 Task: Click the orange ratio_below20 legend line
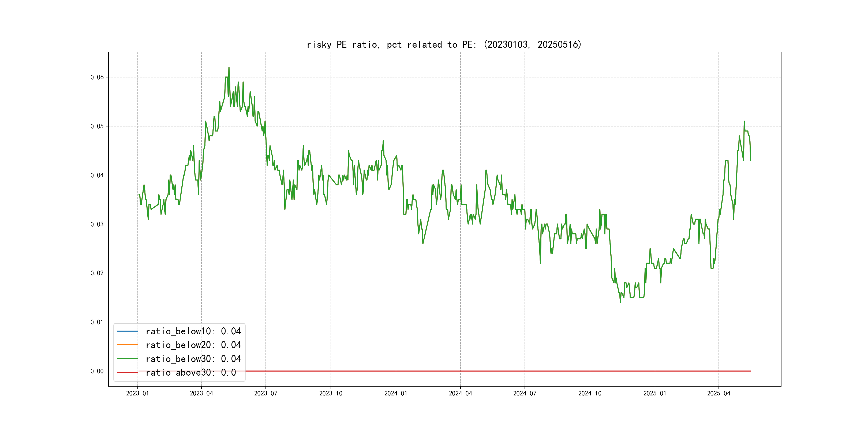click(127, 345)
